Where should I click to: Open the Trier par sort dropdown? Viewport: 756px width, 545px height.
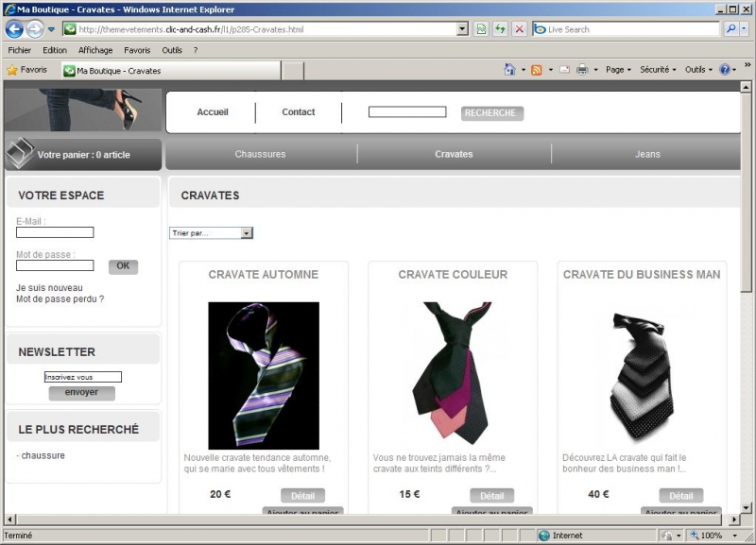(211, 233)
